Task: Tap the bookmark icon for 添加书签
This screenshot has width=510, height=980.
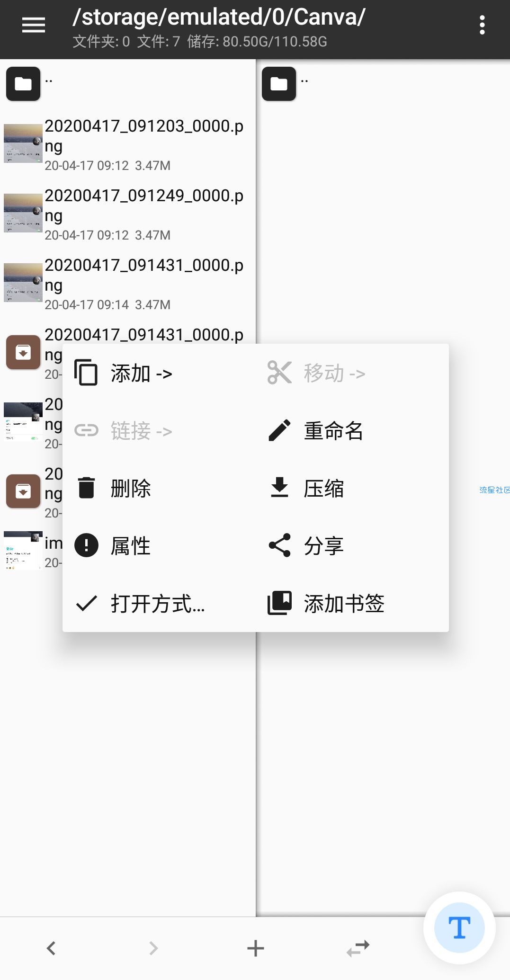Action: tap(279, 603)
